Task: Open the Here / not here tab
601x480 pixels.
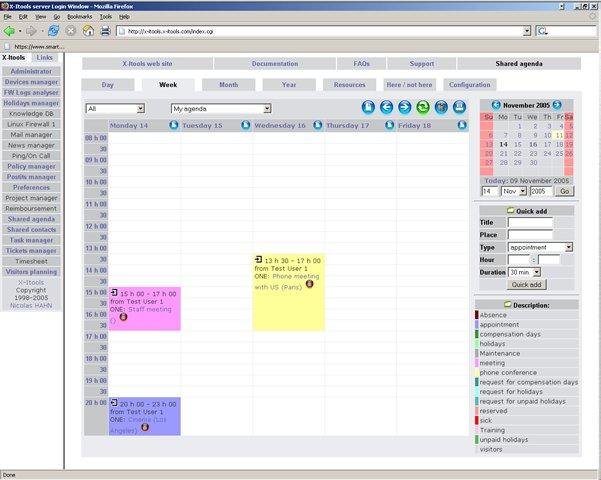Action: 409,85
